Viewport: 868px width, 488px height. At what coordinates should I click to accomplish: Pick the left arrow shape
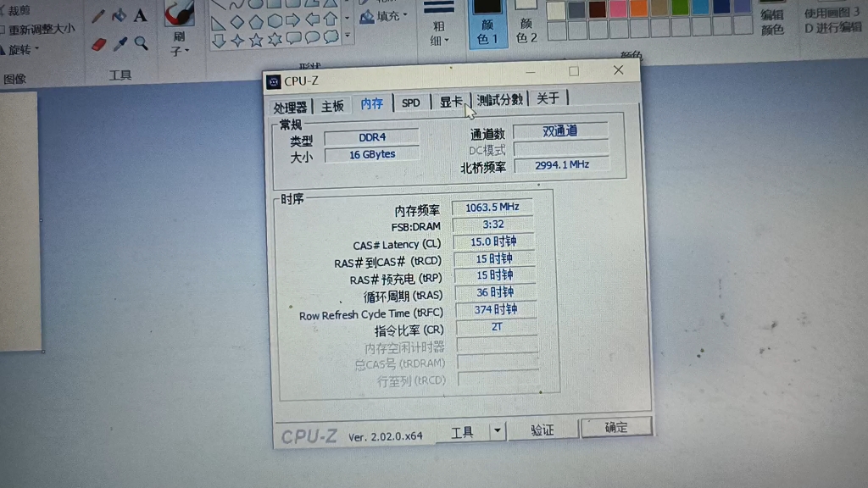click(312, 20)
